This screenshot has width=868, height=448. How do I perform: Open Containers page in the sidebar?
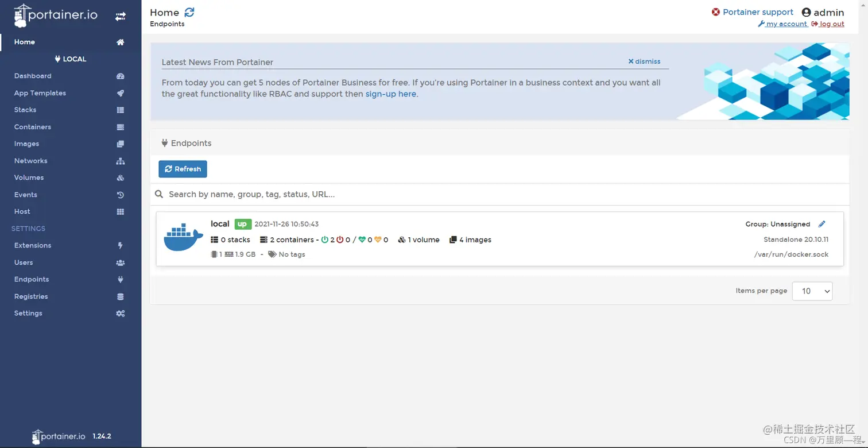[x=33, y=127]
